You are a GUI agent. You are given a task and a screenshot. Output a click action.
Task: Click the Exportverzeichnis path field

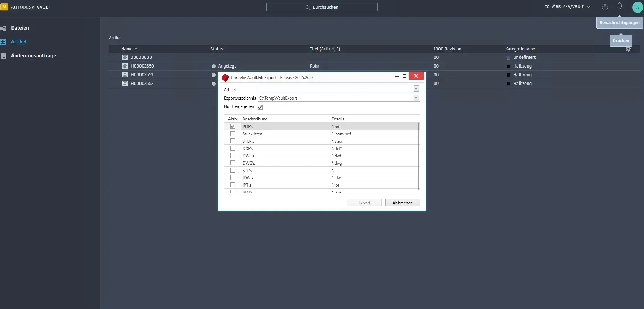click(336, 98)
